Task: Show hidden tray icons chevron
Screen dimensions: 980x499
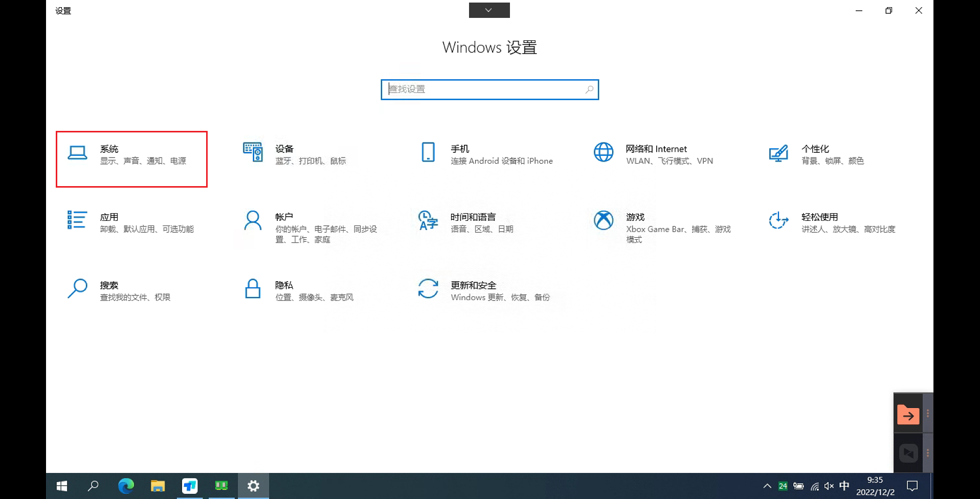Action: 767,486
